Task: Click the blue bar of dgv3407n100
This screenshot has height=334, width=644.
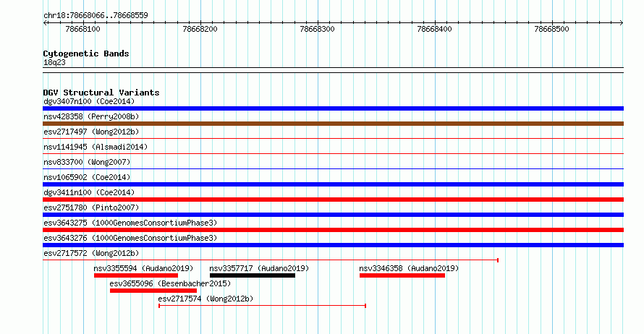Action: coord(333,108)
